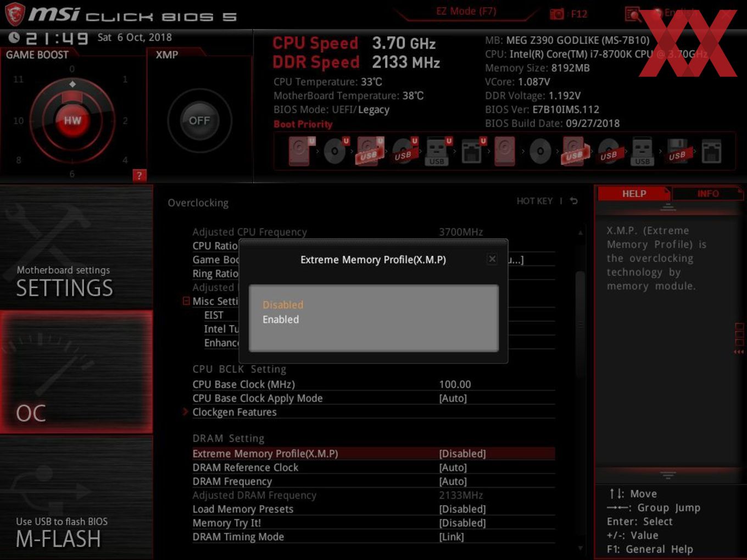Choose Disabled in the XMP popup
The height and width of the screenshot is (560, 747).
(x=283, y=305)
